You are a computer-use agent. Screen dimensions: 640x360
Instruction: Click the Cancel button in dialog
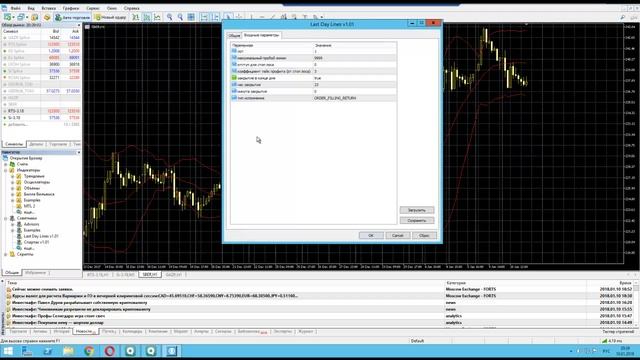pyautogui.click(x=398, y=236)
